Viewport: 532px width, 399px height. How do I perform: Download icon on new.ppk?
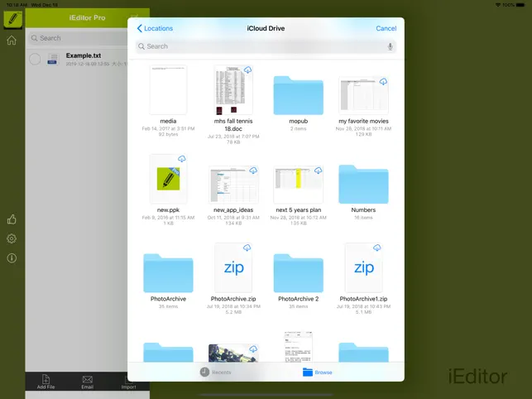point(182,159)
